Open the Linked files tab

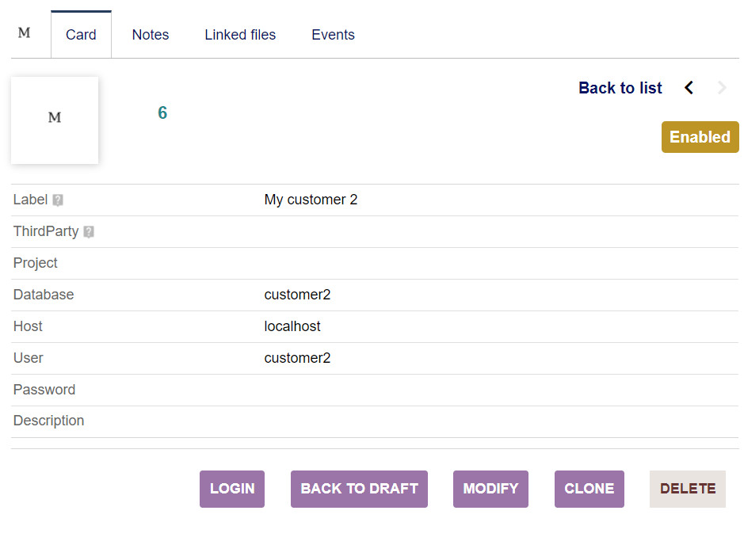[240, 35]
